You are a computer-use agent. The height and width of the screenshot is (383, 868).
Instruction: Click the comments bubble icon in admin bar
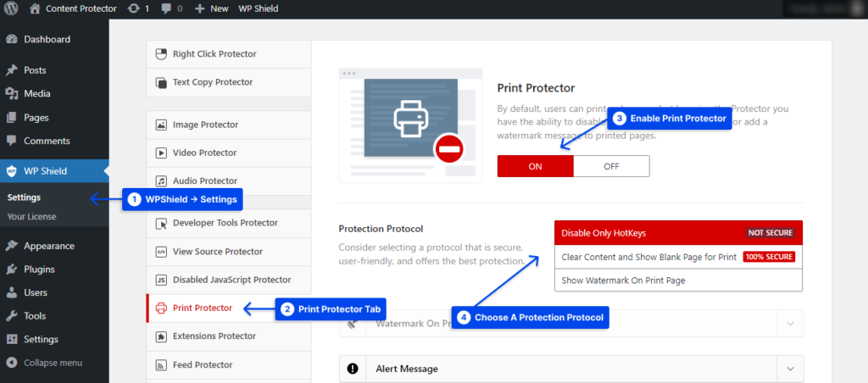tap(166, 9)
